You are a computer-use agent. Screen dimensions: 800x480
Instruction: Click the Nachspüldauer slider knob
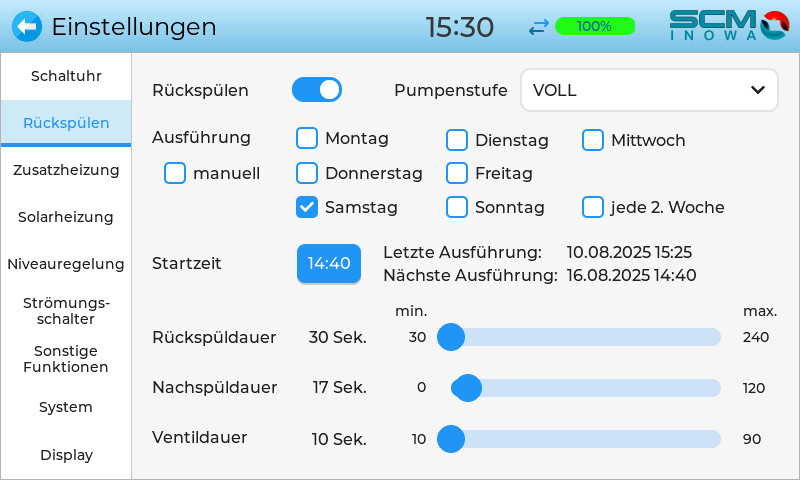[x=467, y=387]
